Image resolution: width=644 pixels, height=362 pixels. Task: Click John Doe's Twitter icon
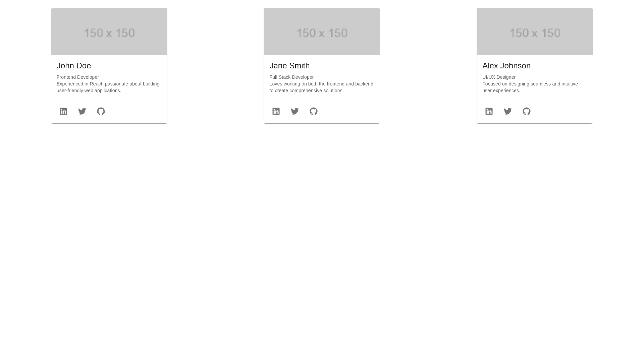pos(82,111)
